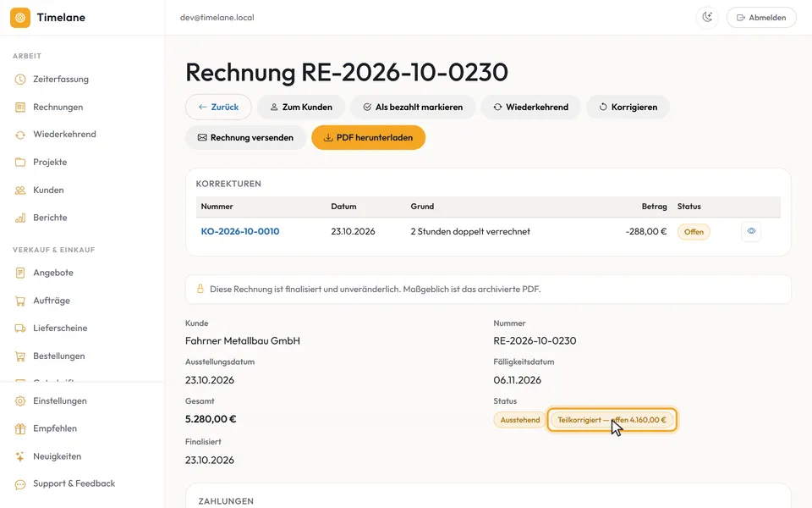The height and width of the screenshot is (508, 812).
Task: Click the Support & Feedback chat icon
Action: click(20, 484)
